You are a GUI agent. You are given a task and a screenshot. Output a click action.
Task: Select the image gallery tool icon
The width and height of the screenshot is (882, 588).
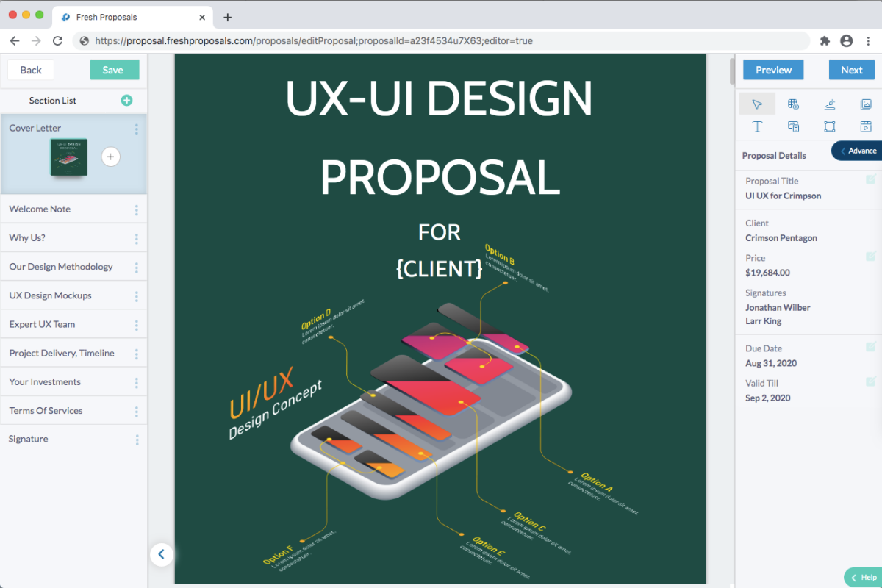coord(866,104)
